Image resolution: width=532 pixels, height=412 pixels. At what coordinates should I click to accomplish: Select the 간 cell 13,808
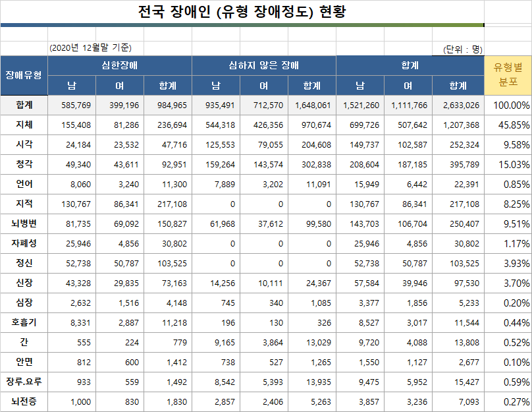tap(458, 342)
